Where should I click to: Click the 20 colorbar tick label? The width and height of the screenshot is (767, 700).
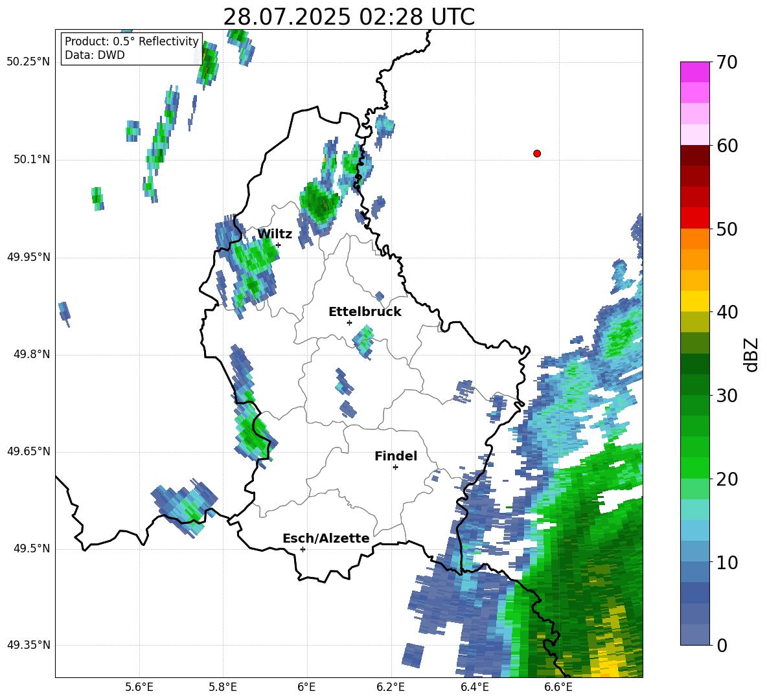(x=726, y=479)
